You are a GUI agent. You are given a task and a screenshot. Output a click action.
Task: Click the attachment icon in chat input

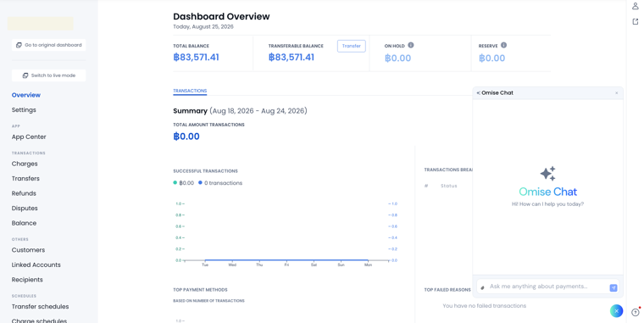coord(483,287)
